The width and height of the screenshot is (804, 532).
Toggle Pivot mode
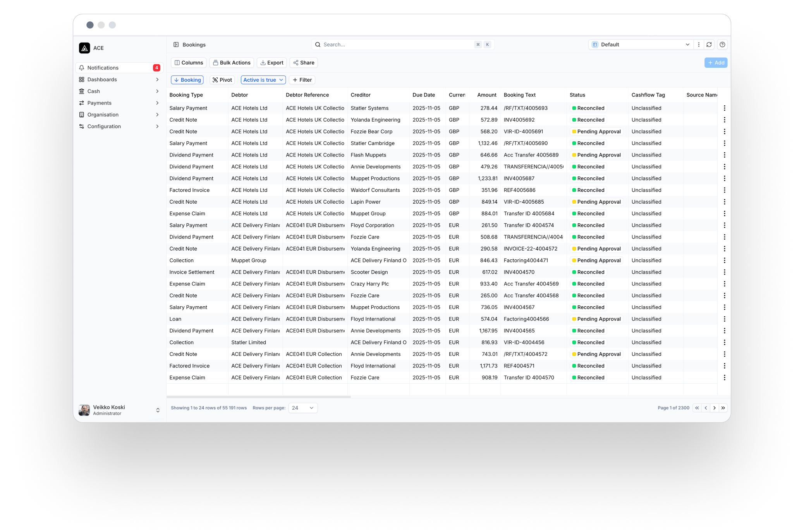tap(222, 80)
